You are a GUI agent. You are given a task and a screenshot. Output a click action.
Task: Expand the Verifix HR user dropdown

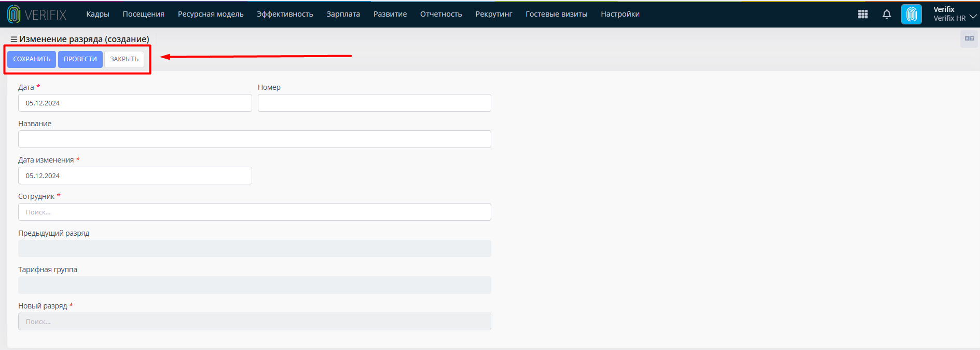pos(973,17)
